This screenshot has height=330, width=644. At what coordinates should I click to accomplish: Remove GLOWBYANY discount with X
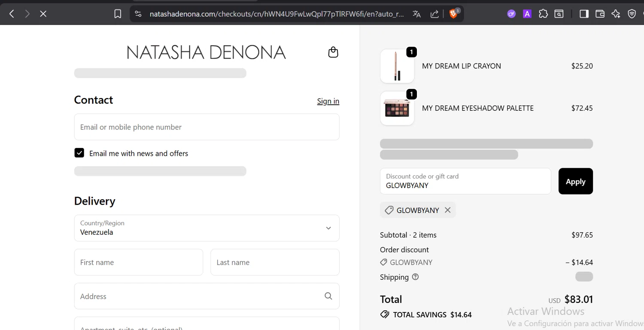click(447, 210)
